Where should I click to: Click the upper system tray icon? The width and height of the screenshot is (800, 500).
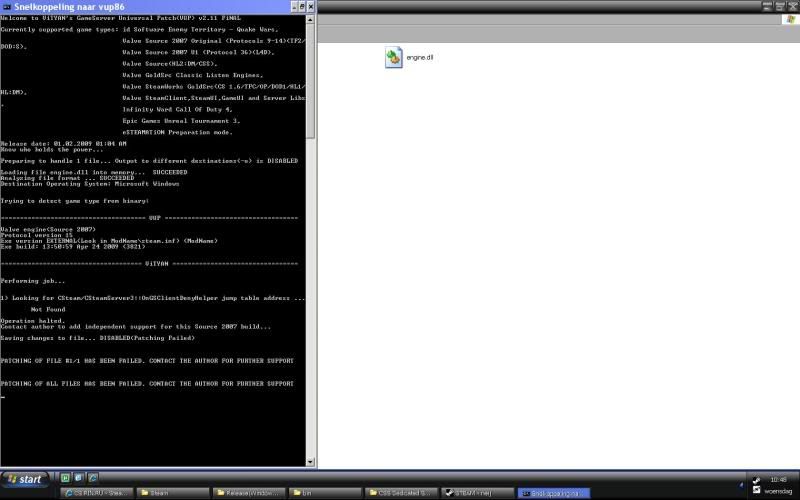pyautogui.click(x=756, y=480)
